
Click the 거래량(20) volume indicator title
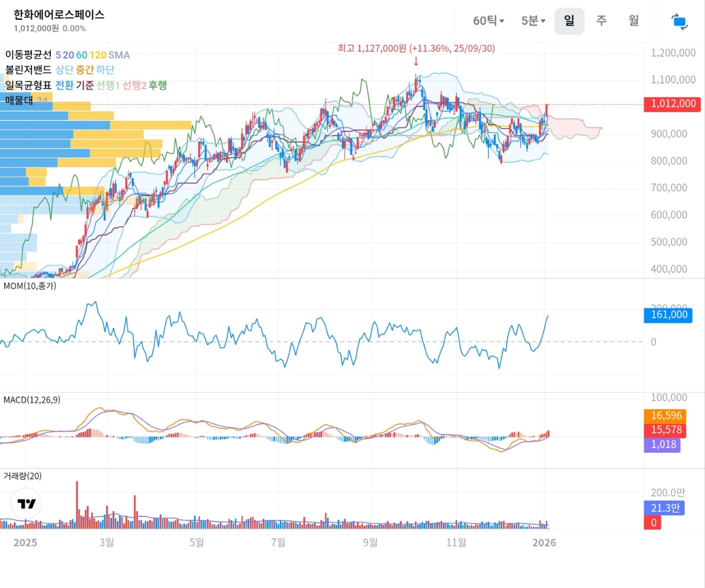pos(23,476)
